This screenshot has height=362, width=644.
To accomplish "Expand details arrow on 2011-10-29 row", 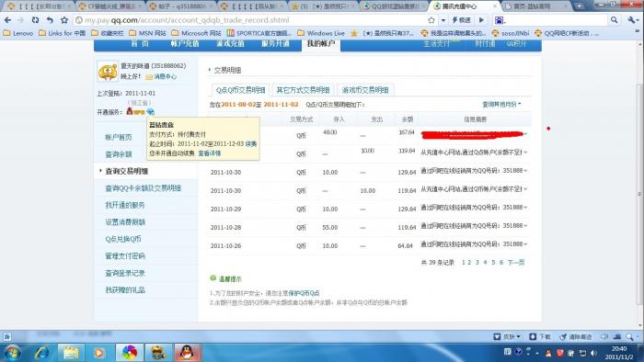I will 525,208.
